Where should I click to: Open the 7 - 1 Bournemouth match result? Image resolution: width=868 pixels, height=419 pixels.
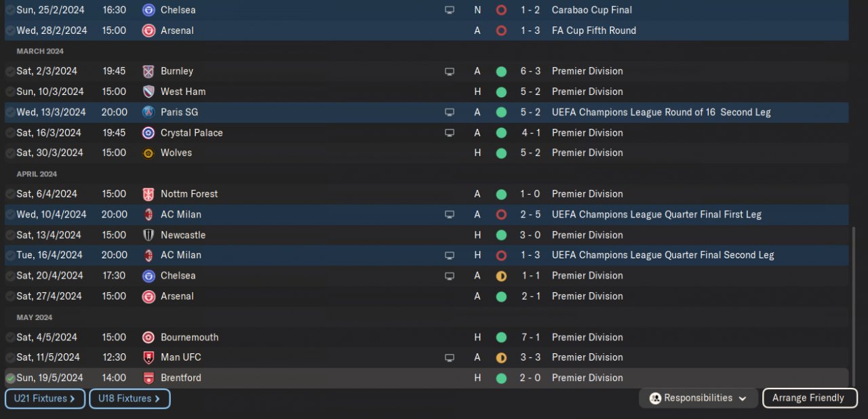tap(530, 337)
